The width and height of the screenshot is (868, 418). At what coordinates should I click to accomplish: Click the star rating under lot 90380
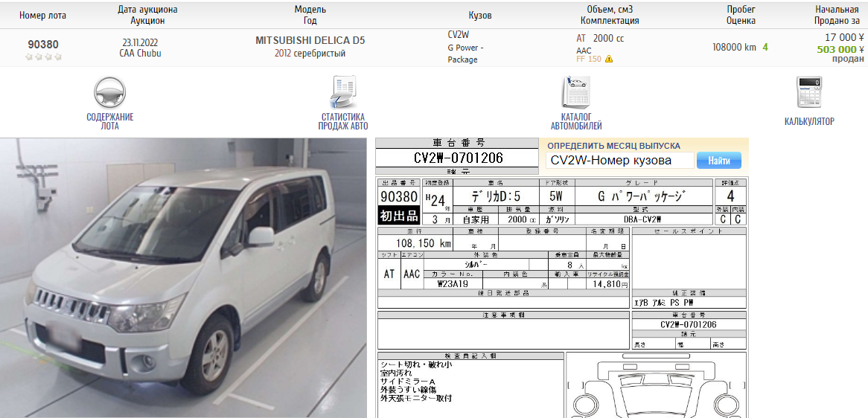[44, 57]
